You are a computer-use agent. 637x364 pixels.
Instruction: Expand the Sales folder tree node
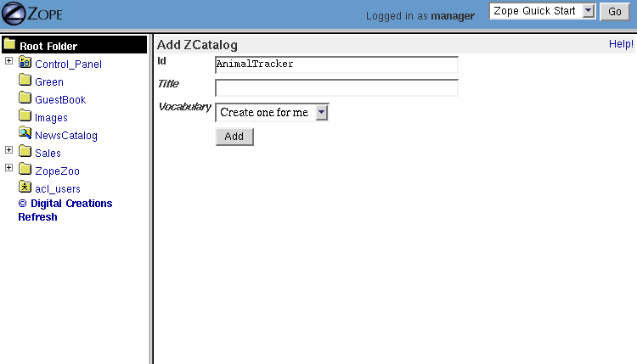coord(8,151)
